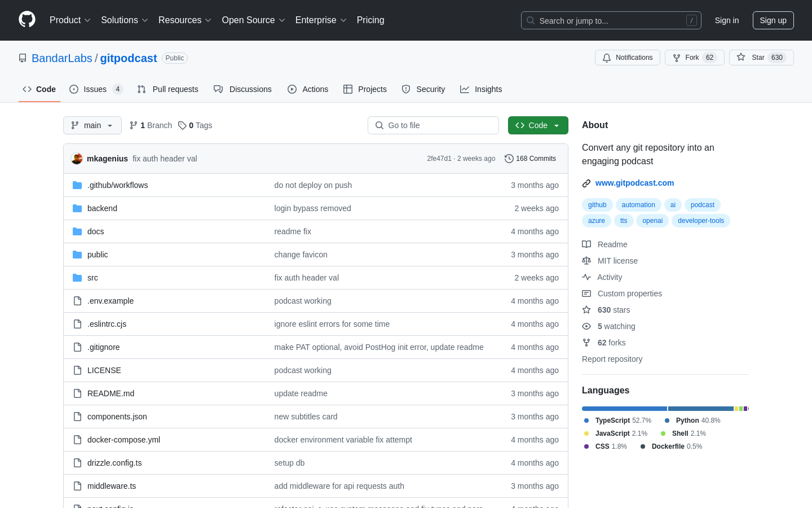Viewport: 812px width, 508px height.
Task: Switch to the Pull requests tab
Action: point(168,89)
